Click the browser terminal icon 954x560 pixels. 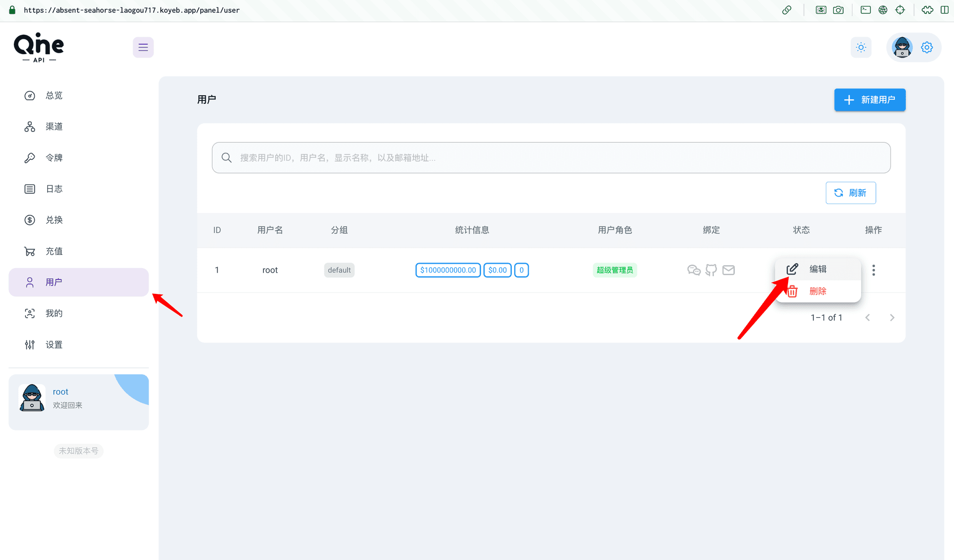866,10
